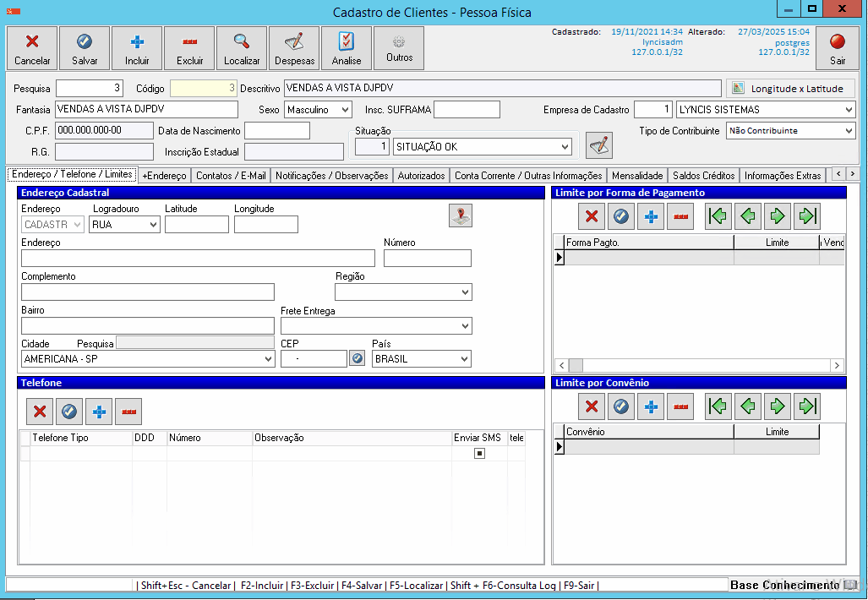Screen dimensions: 868x600
Task: Switch to the Contatos / E-Mail tab
Action: pyautogui.click(x=231, y=176)
